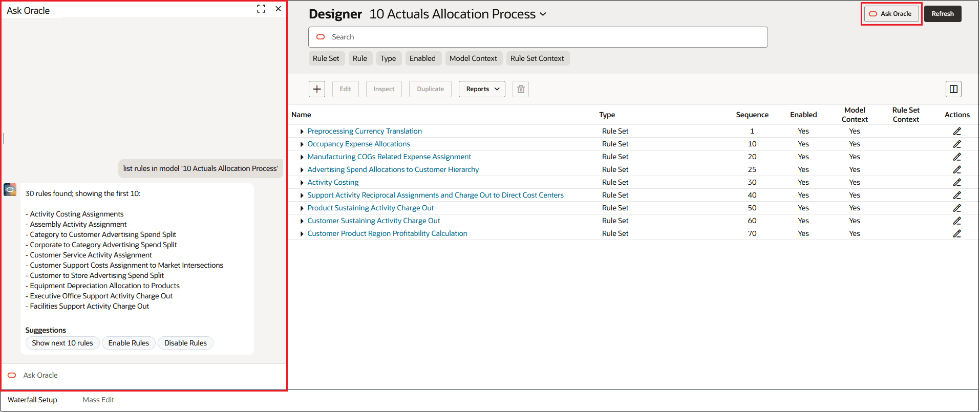Image resolution: width=980 pixels, height=412 pixels.
Task: Expand Manufacturing COGs Related Expense Assignment rule set
Action: [302, 157]
